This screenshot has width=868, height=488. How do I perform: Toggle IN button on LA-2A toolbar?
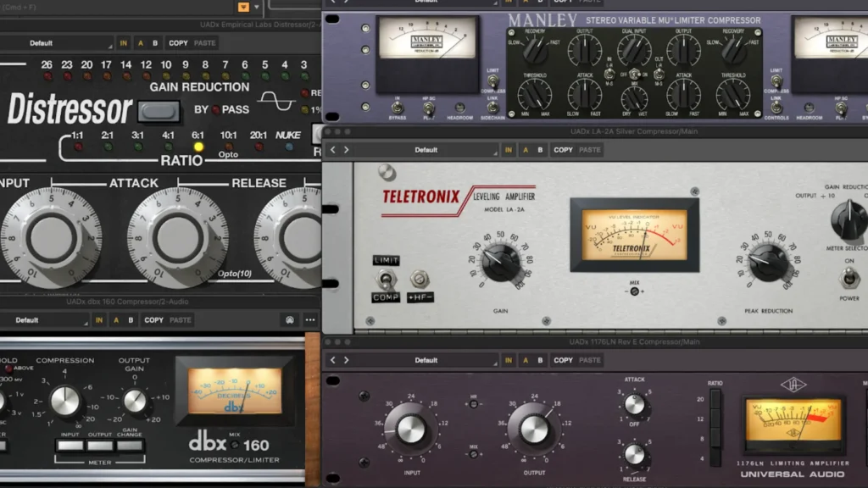(x=509, y=150)
